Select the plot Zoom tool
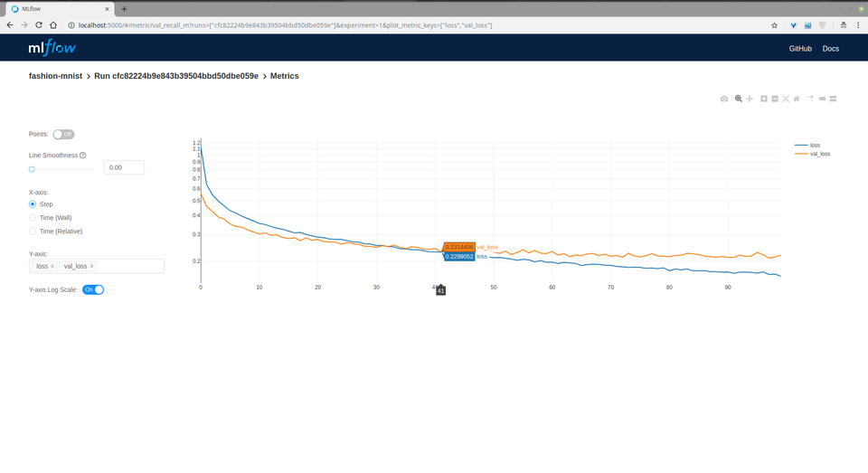Image resolution: width=868 pixels, height=473 pixels. point(738,99)
